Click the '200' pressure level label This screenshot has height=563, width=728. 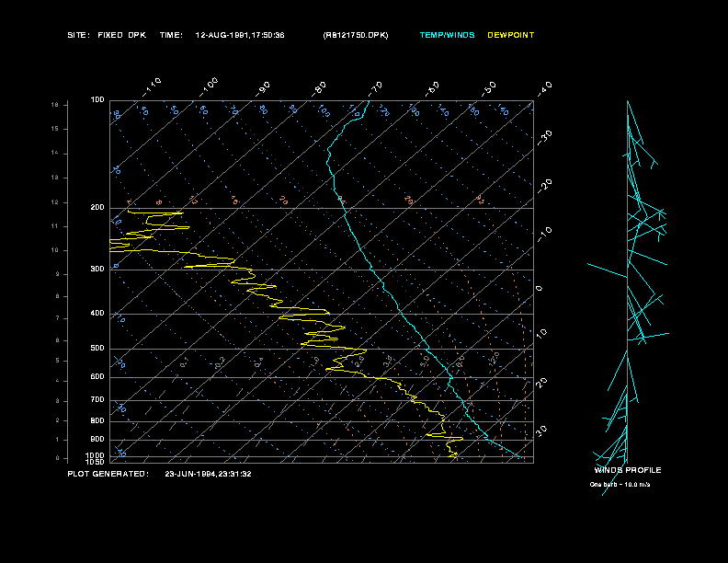97,208
